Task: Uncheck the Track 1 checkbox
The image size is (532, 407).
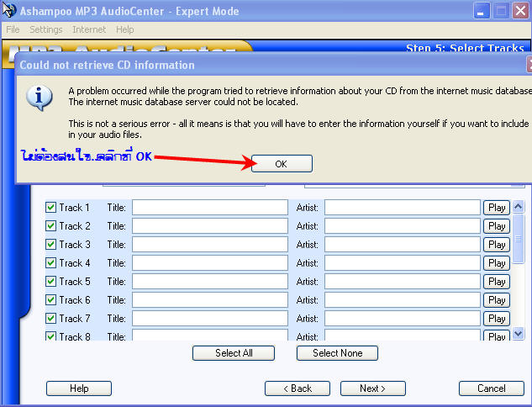Action: [51, 208]
